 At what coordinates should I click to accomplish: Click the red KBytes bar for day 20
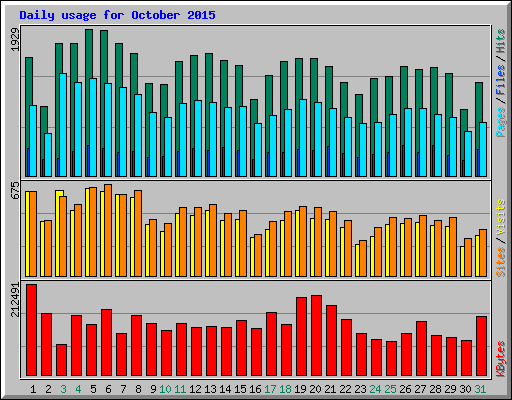(317, 335)
